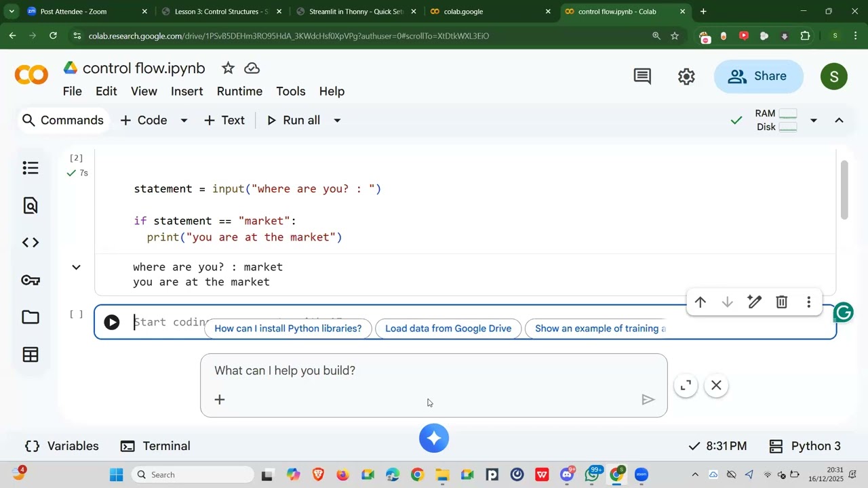Close the Gemini prompt box
The height and width of the screenshot is (488, 868).
click(716, 386)
